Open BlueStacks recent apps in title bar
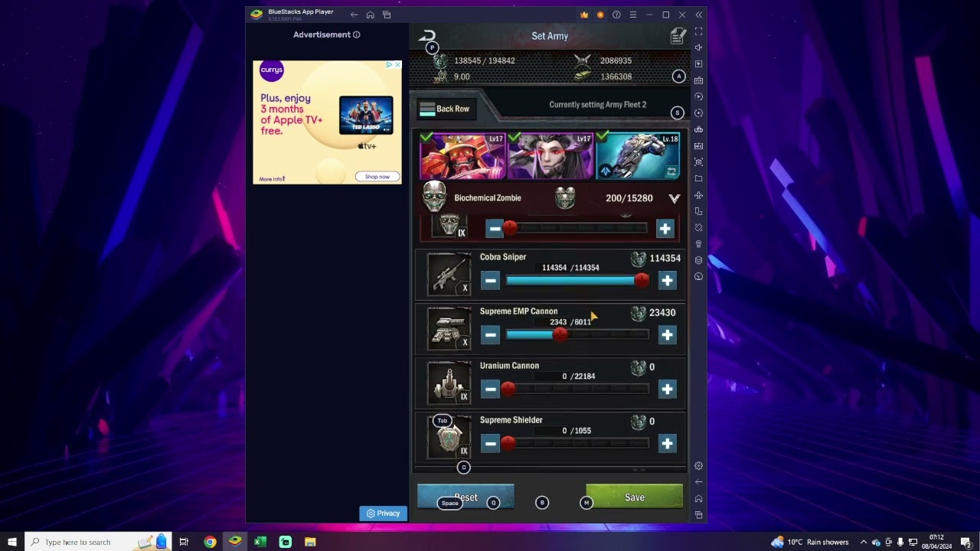 tap(387, 15)
